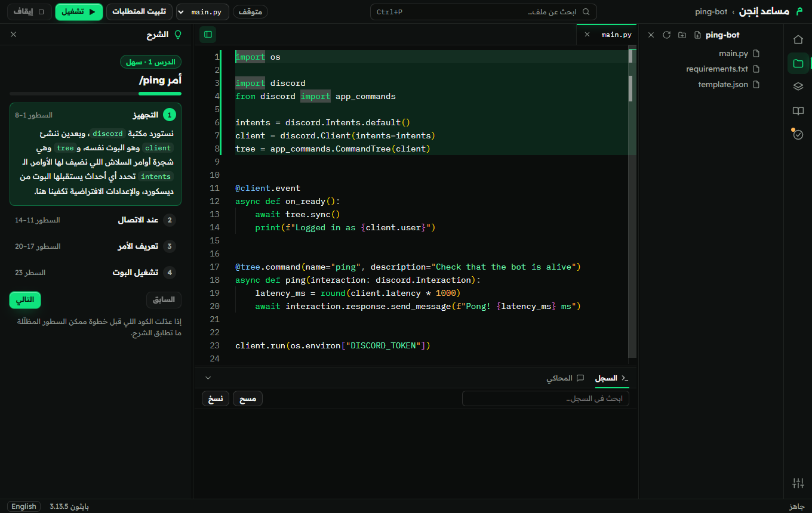Viewport: 812px width, 513px height.
Task: Close the الشرح explanation panel
Action: pos(14,35)
